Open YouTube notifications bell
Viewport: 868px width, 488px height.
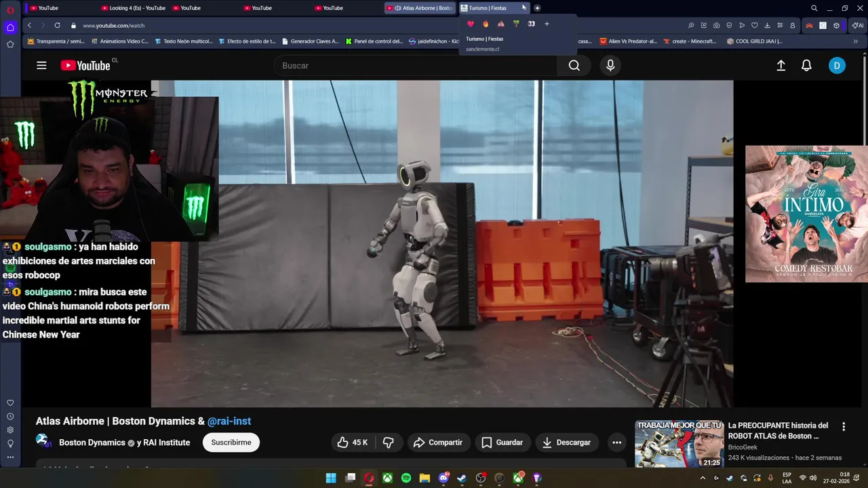pyautogui.click(x=806, y=66)
